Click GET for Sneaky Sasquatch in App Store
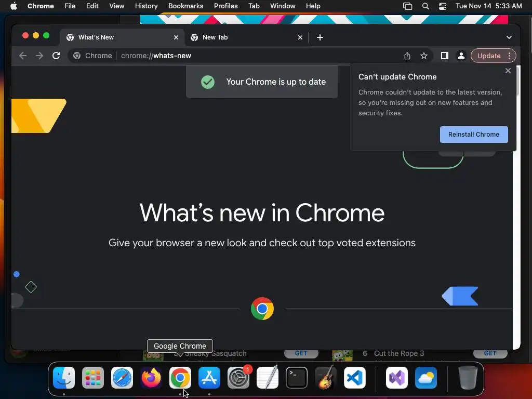 [x=301, y=353]
